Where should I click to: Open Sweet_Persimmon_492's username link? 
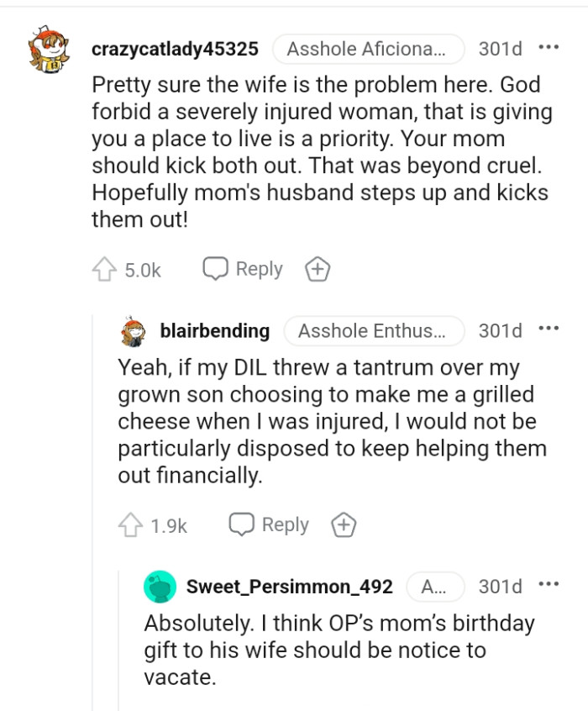click(291, 587)
